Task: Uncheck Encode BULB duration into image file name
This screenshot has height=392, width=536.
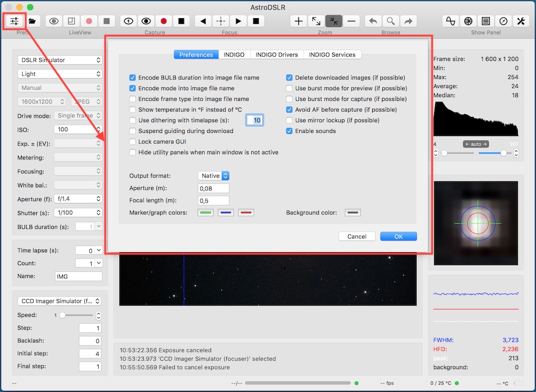Action: point(133,77)
